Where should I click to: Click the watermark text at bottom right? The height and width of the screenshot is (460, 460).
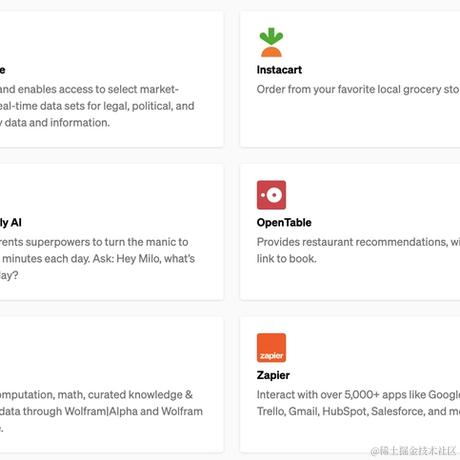[x=413, y=451]
